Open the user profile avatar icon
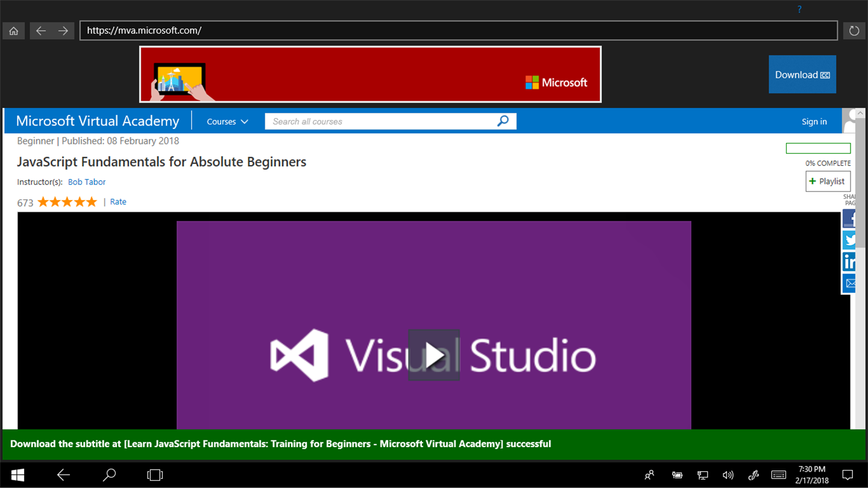The image size is (868, 488). pyautogui.click(x=850, y=120)
